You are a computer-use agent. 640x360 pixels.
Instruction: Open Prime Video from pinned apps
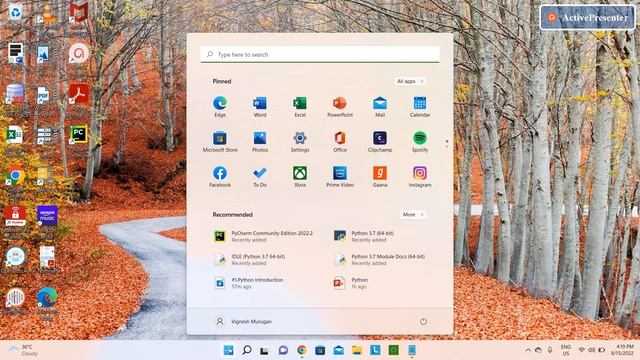(340, 177)
